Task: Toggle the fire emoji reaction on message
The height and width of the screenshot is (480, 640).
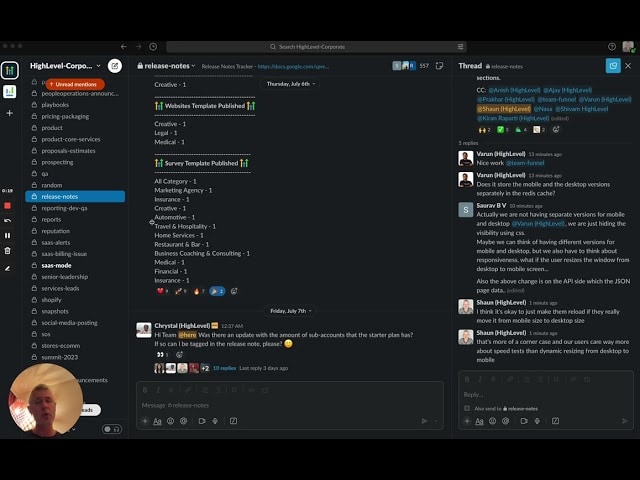Action: [198, 291]
